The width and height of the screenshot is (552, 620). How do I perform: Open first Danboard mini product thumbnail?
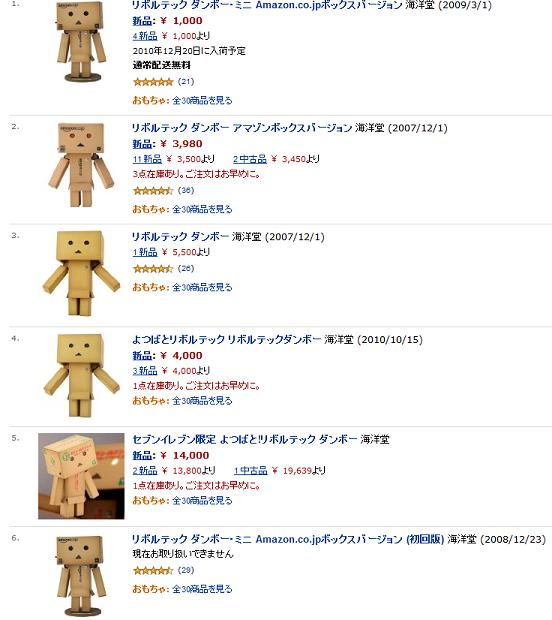(81, 41)
